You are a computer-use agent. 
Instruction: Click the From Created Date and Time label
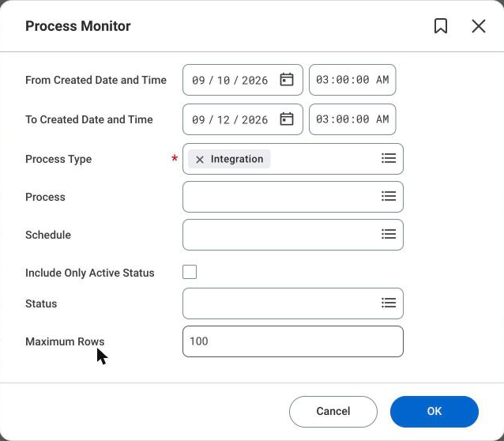point(96,80)
